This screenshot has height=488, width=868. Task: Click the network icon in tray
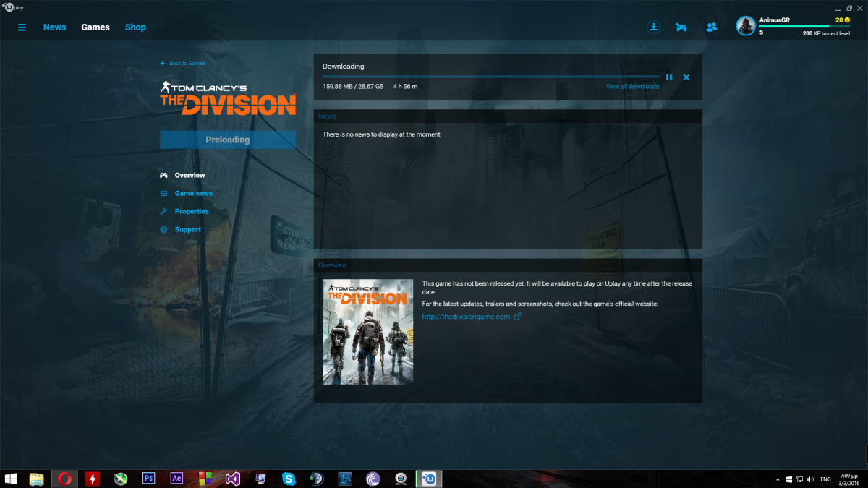[x=800, y=479]
